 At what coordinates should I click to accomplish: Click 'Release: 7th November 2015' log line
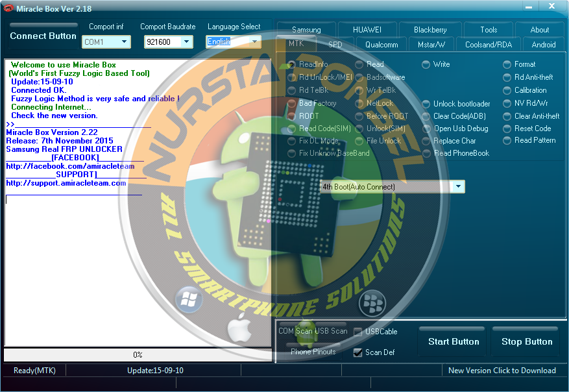pyautogui.click(x=60, y=141)
